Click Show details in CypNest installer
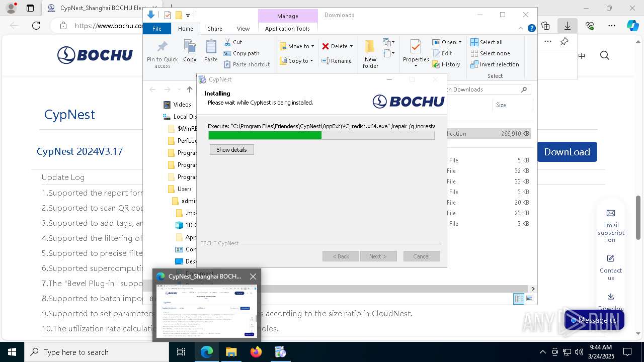 click(x=231, y=150)
